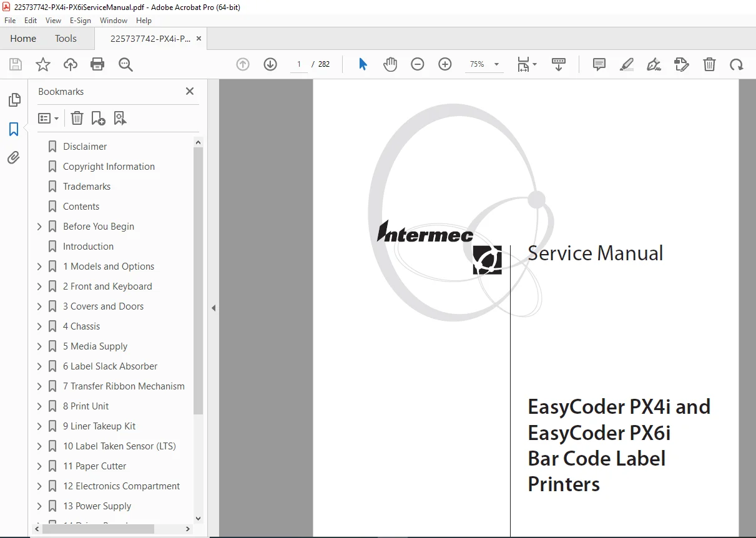This screenshot has height=538, width=756.
Task: Close the 225737742-PX4i document tab
Action: click(199, 38)
